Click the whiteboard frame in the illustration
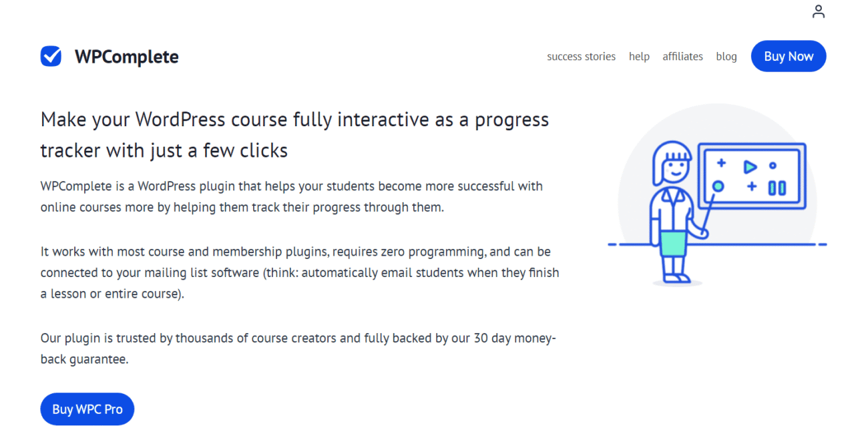 click(x=751, y=144)
